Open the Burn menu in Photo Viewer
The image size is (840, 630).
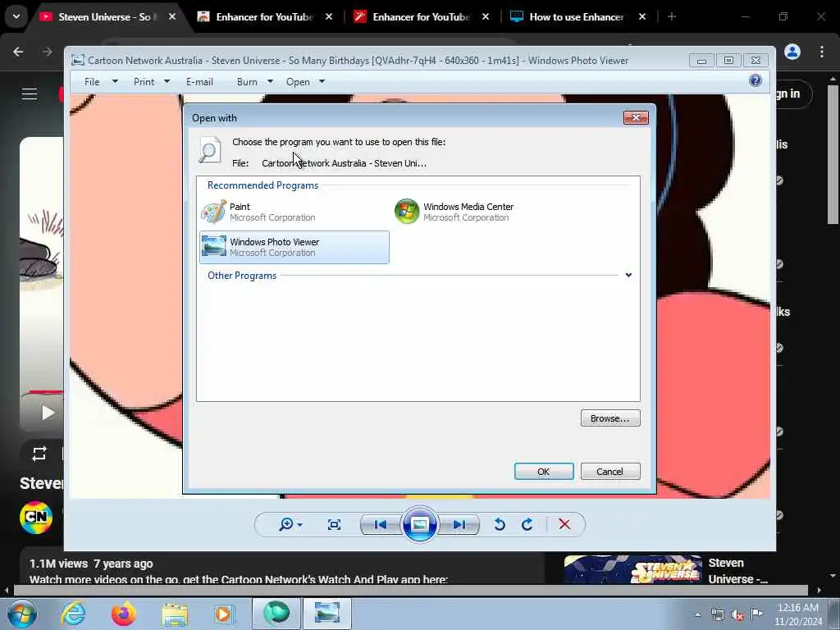point(247,82)
